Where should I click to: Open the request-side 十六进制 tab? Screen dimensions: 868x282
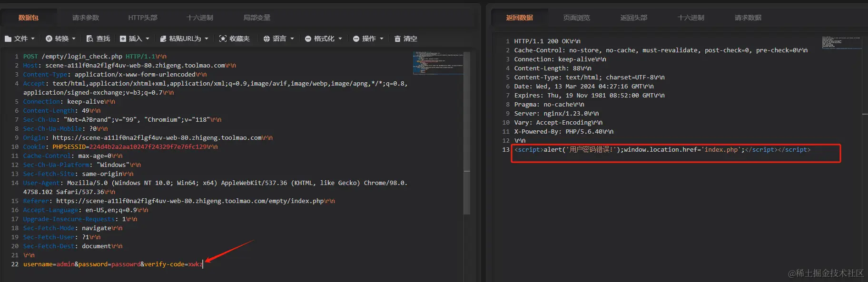pyautogui.click(x=200, y=18)
